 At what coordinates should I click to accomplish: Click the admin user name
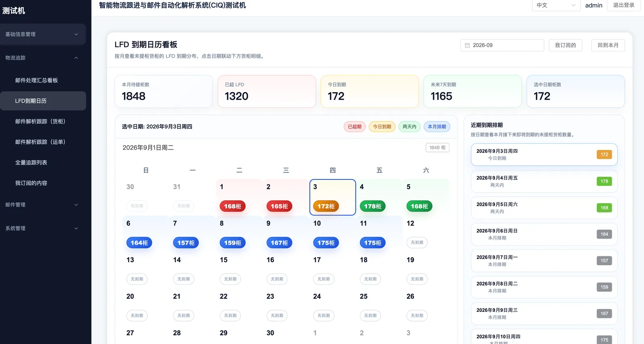point(594,5)
